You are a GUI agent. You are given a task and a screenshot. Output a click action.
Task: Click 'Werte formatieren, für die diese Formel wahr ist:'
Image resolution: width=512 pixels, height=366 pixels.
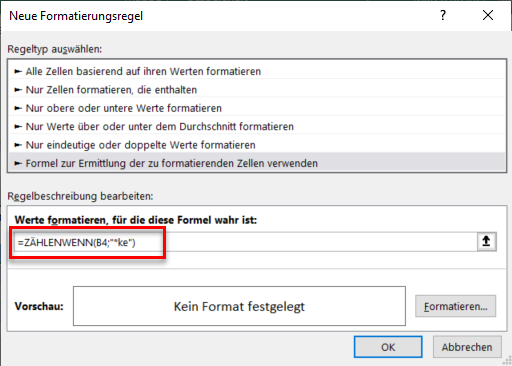[136, 220]
